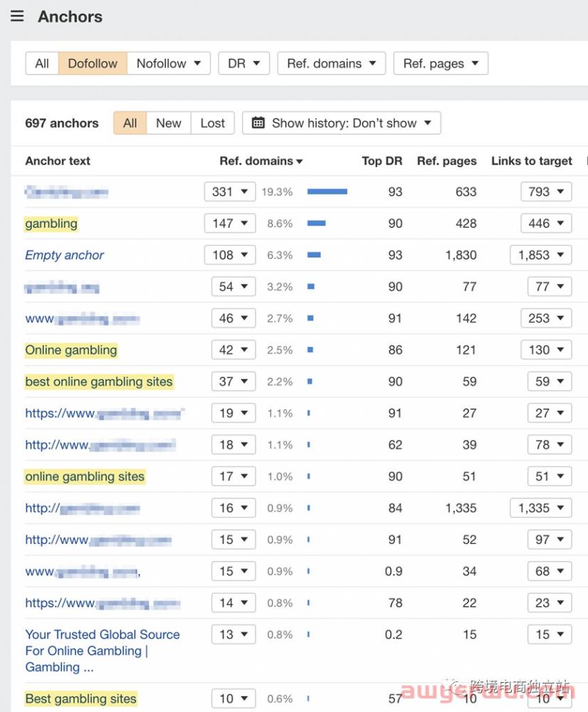Open the Empty anchor link
This screenshot has height=712, width=588.
pos(65,255)
